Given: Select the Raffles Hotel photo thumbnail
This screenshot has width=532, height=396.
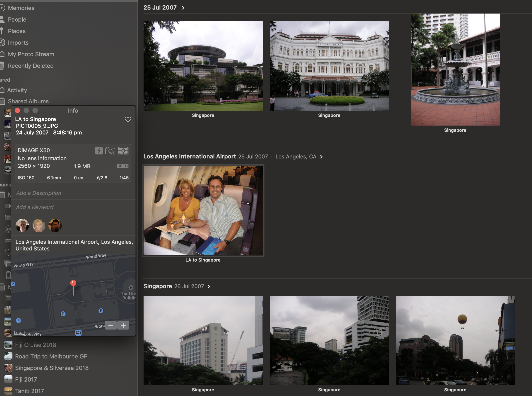Looking at the screenshot, I should [x=329, y=66].
